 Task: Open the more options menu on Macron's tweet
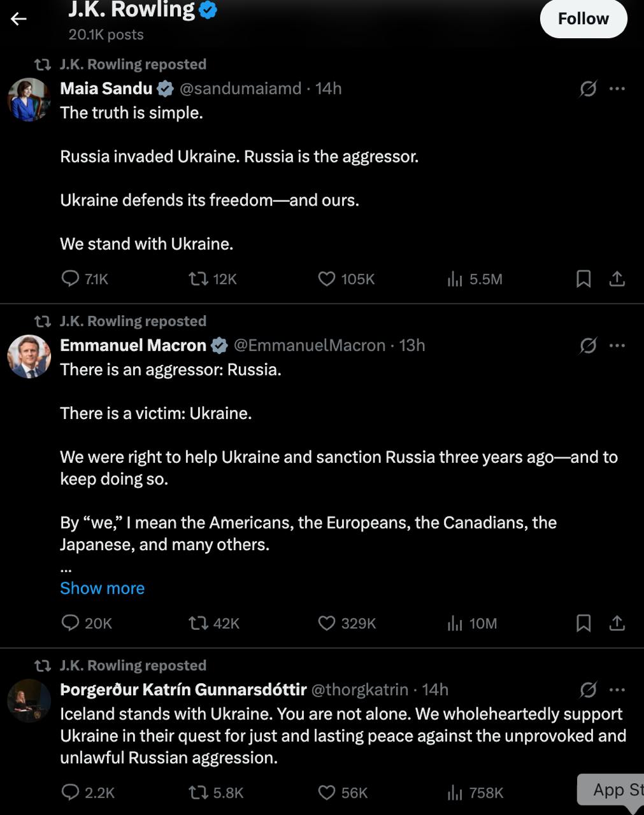[x=617, y=345]
